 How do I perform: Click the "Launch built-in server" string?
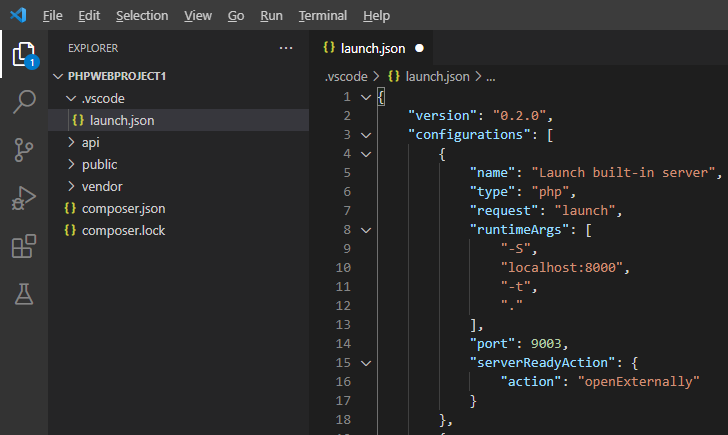624,172
